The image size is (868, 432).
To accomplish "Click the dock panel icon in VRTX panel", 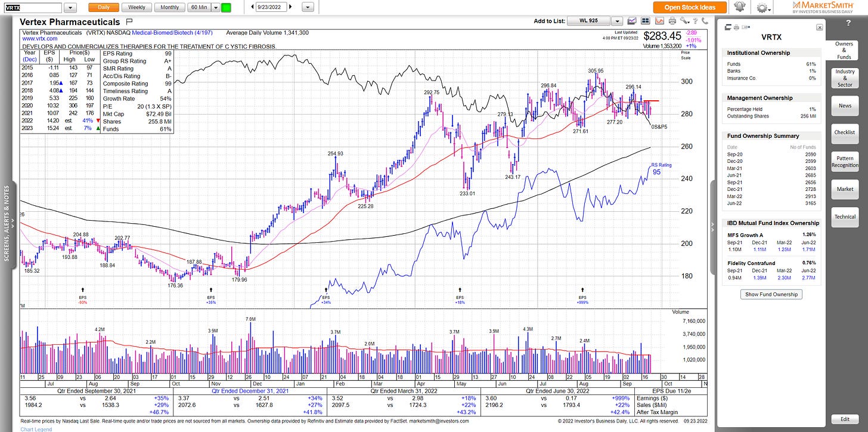I will (x=728, y=27).
